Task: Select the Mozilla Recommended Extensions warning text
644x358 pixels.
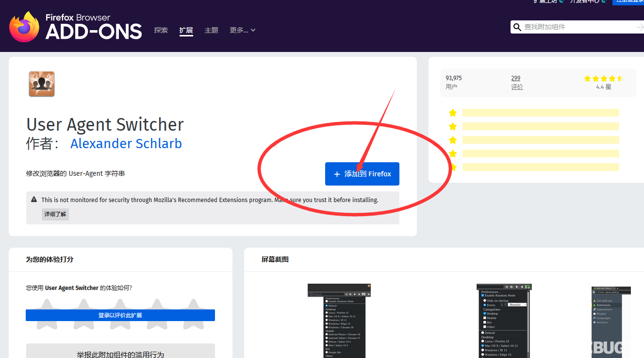Action: tap(210, 200)
